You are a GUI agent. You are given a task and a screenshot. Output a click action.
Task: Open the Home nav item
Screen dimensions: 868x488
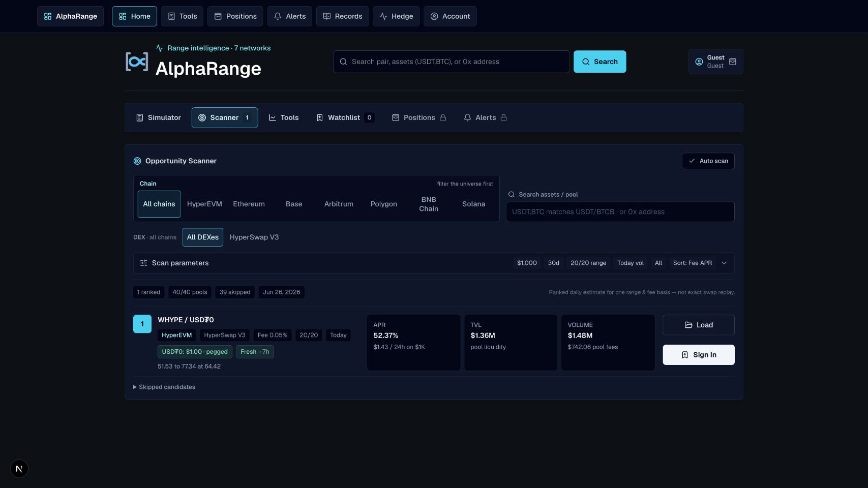[135, 16]
